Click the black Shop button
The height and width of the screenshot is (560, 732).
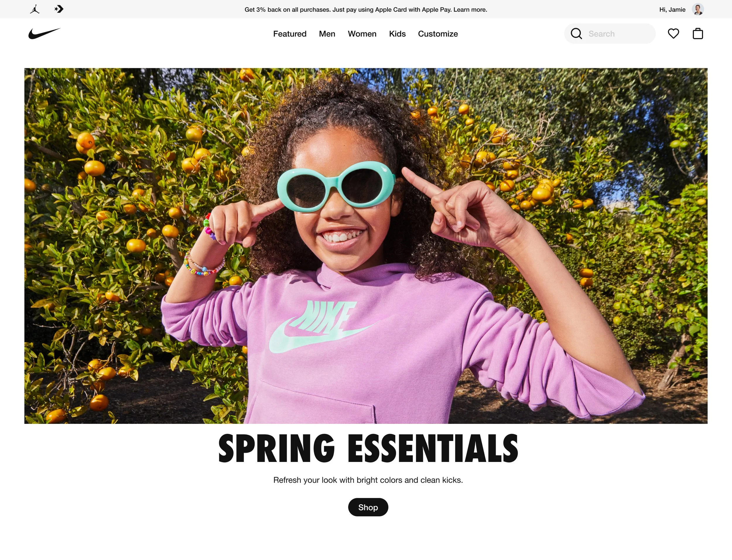point(368,507)
